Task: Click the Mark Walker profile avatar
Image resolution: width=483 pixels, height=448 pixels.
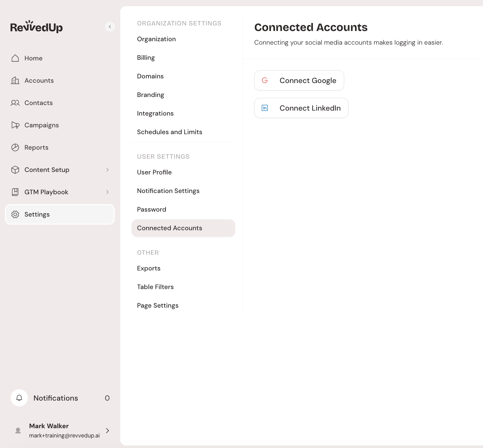Action: (x=18, y=431)
